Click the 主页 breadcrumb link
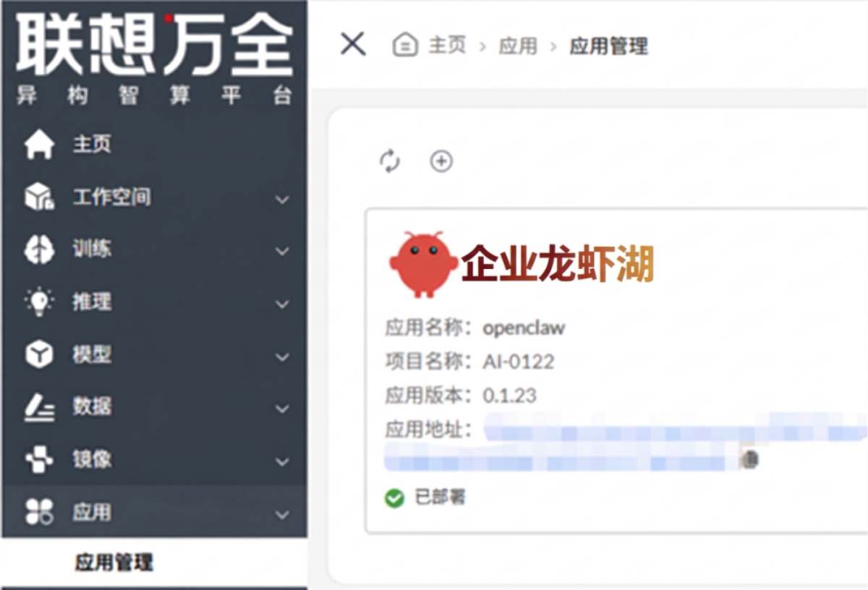The image size is (868, 590). [x=448, y=46]
